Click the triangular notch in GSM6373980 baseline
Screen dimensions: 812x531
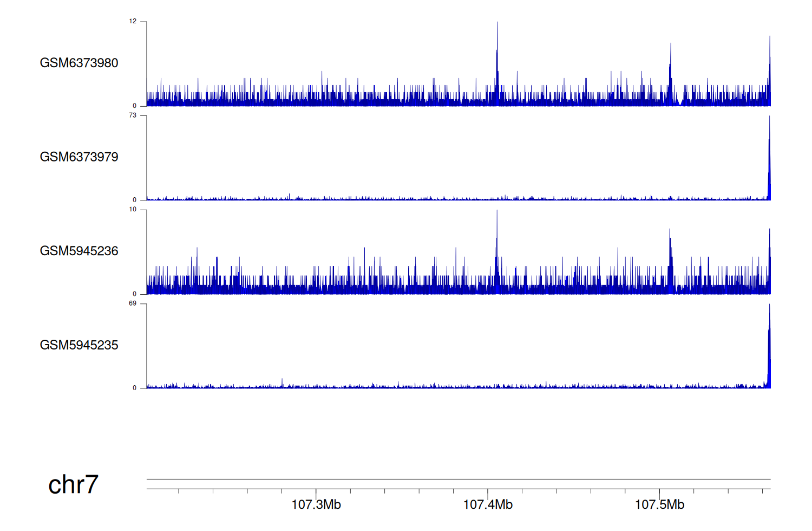coord(681,102)
